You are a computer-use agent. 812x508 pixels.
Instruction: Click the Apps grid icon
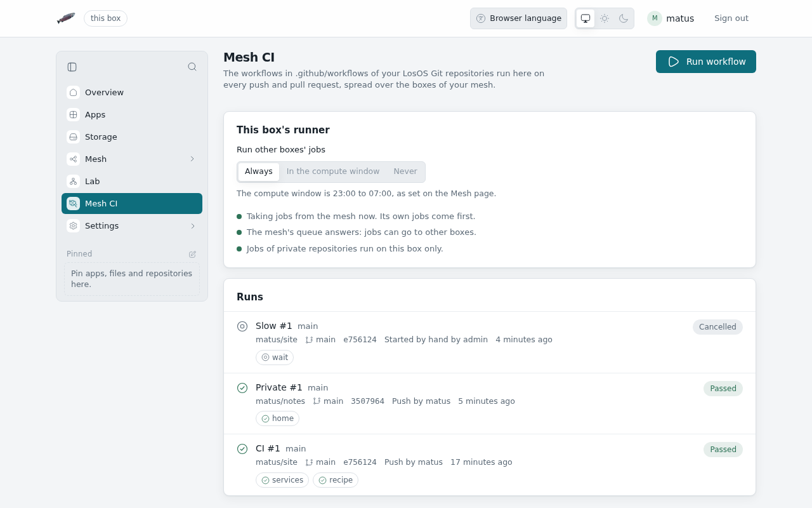[x=73, y=115]
